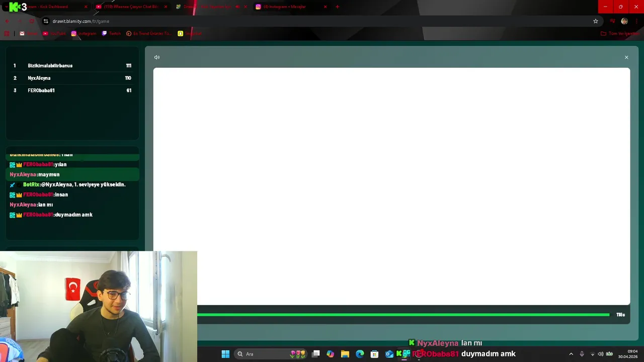644x362 pixels.
Task: Open Copilot from the taskbar
Action: 330,354
